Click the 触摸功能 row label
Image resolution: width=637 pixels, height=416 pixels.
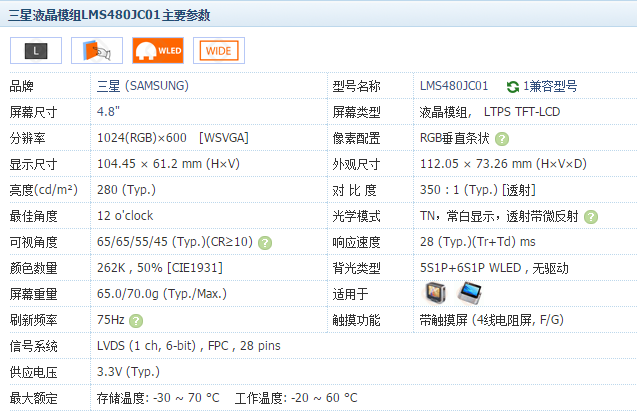coord(356,321)
